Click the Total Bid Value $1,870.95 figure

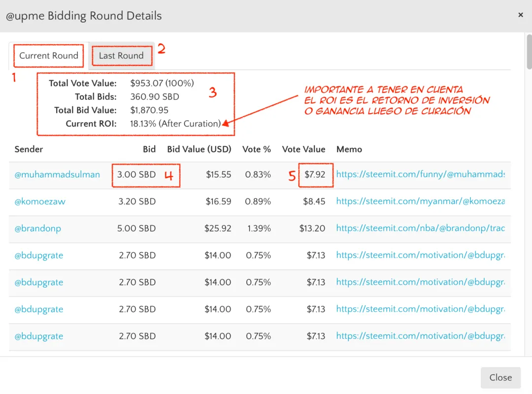coord(149,110)
